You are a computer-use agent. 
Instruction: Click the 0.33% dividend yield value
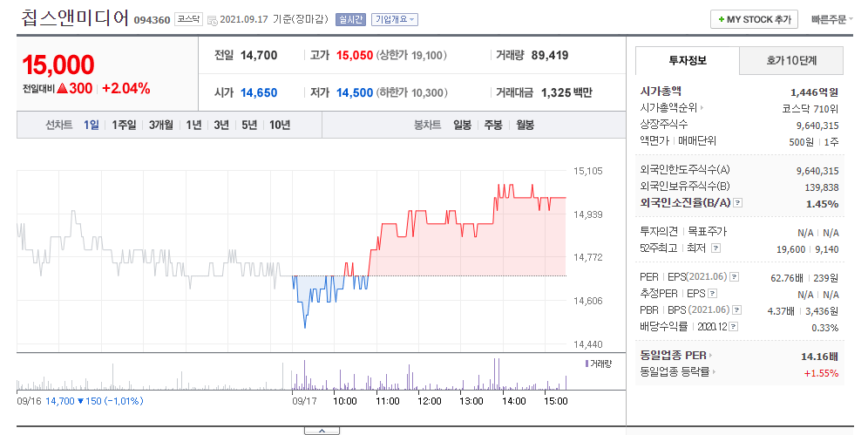824,328
